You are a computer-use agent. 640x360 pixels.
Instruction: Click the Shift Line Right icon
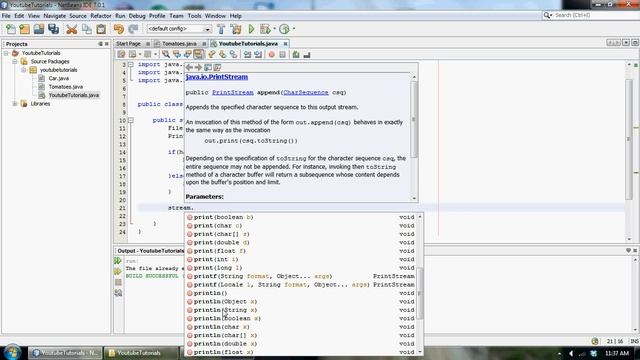(x=258, y=55)
